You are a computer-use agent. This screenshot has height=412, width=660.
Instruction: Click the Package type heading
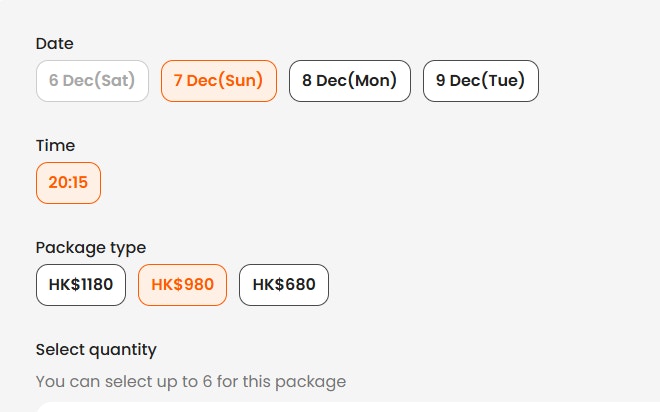[x=91, y=247]
